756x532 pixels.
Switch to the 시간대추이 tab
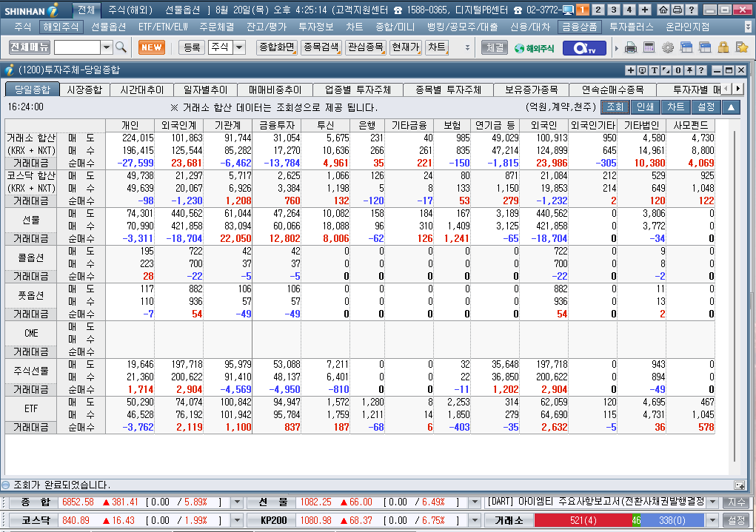tap(141, 90)
